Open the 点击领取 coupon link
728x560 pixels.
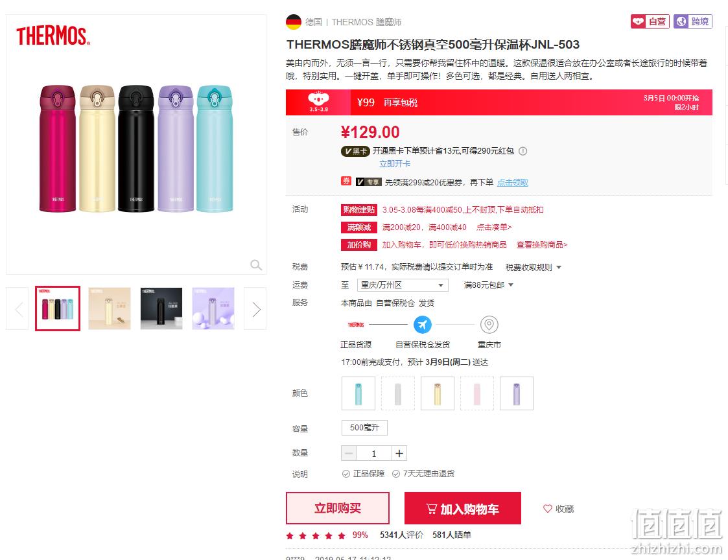(513, 183)
